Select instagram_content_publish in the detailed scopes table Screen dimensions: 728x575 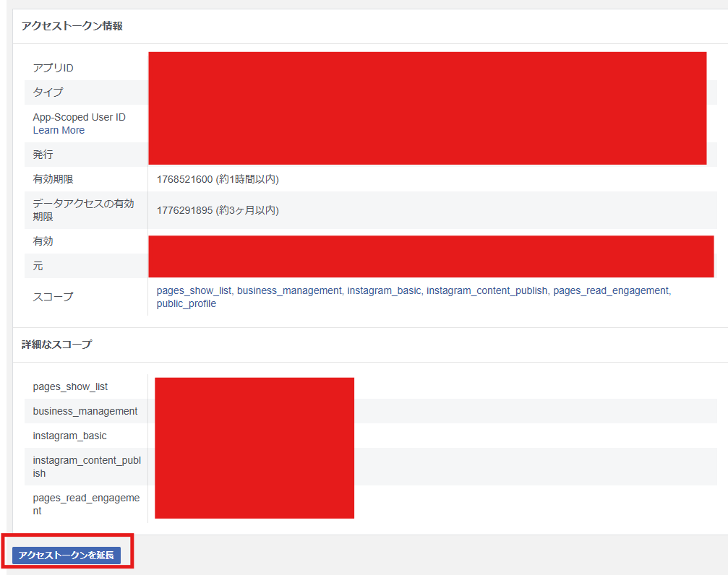[87, 467]
